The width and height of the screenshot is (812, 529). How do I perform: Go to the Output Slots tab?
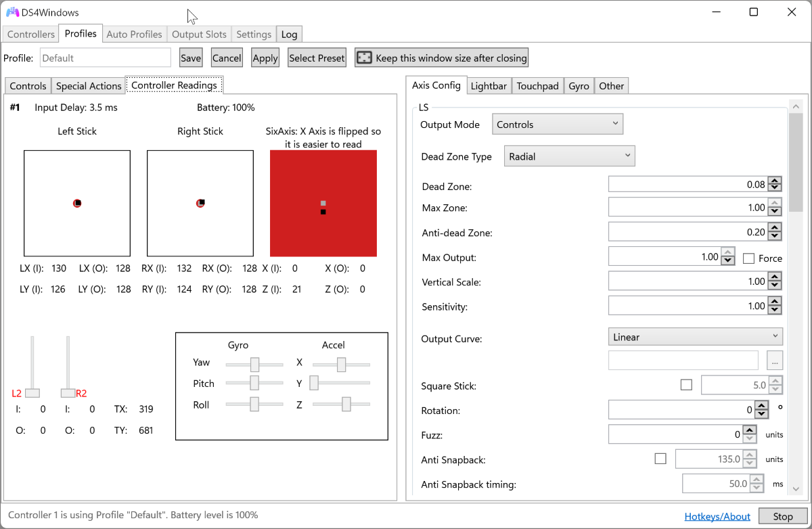199,34
